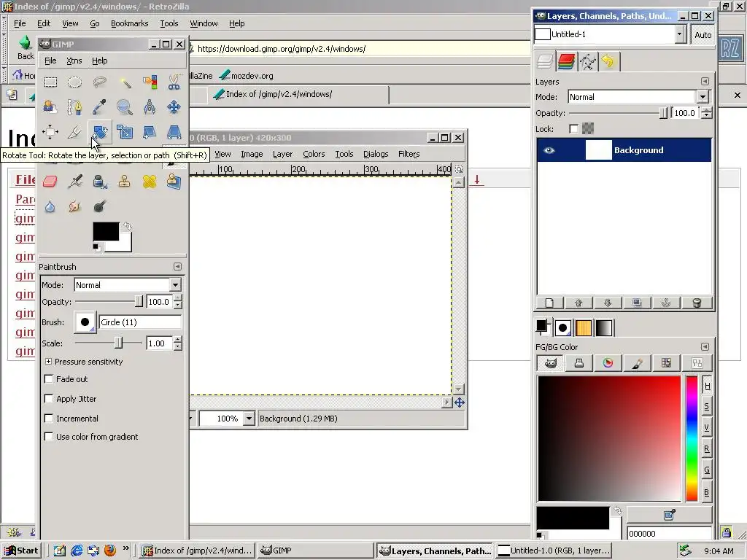Select the Rectangle Select tool

(x=50, y=82)
